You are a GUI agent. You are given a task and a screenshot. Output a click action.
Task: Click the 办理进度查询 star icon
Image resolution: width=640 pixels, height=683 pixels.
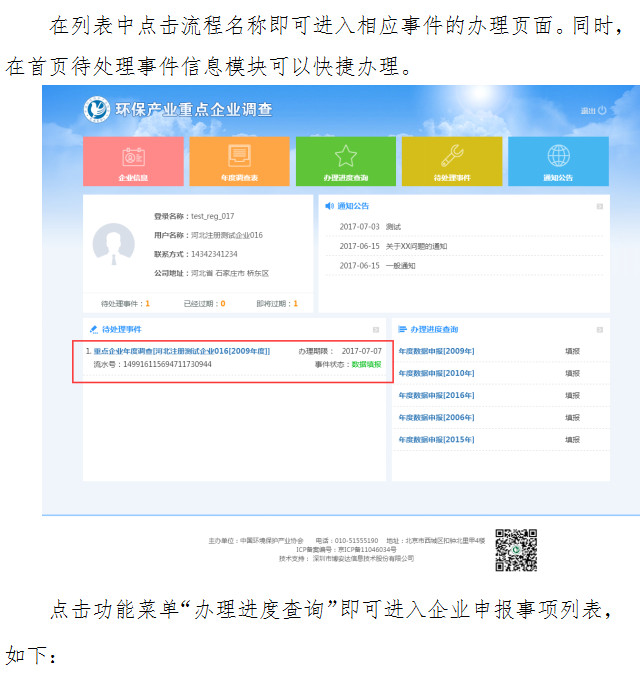345,156
